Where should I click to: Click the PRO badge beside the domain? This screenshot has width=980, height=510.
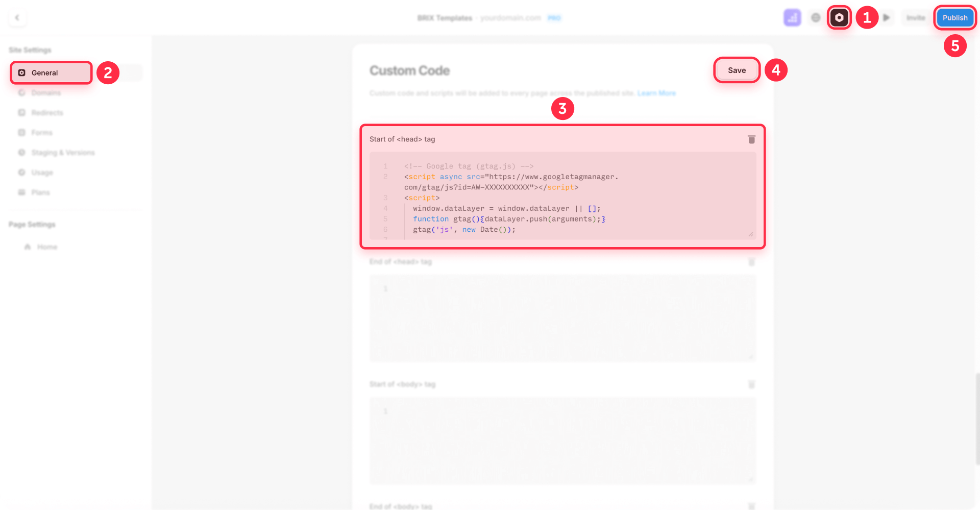coord(554,18)
